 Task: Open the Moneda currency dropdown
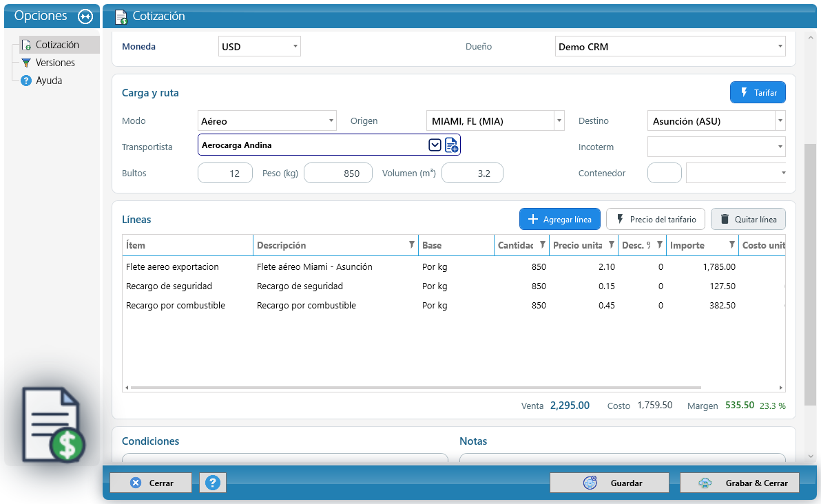click(295, 47)
